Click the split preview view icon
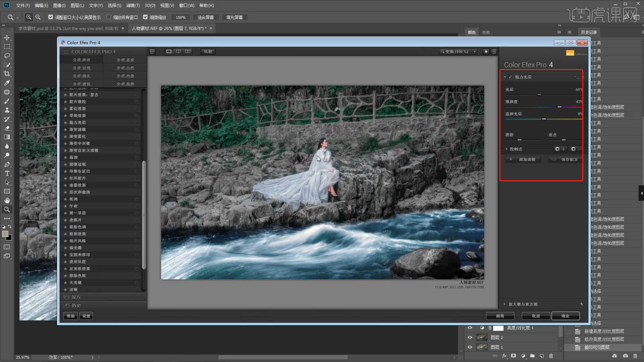Viewport: 644px width, 362px height. [178, 51]
